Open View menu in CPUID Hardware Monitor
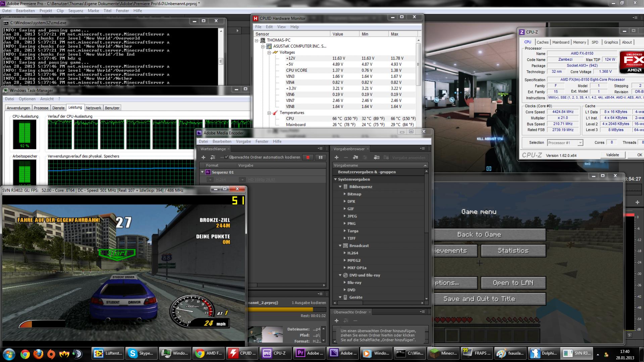Viewport: 644px width, 362px height. click(282, 27)
